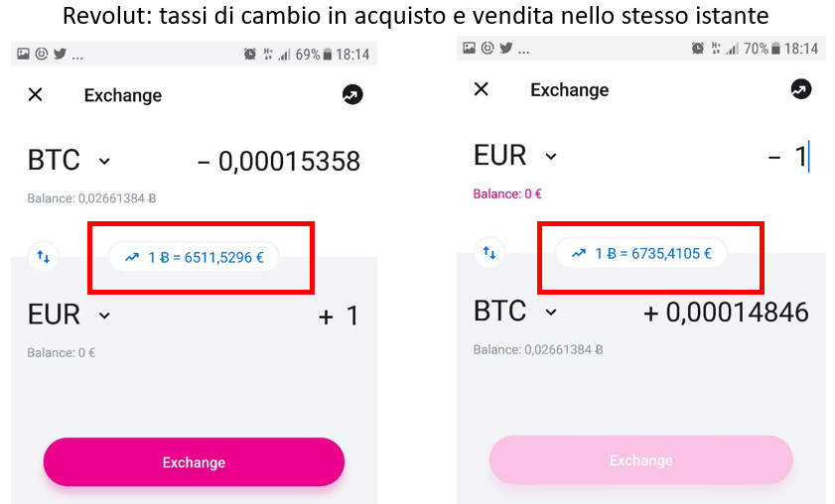Viewport: 835px width, 504px height.
Task: Tap the Twitter notification icon in left status bar
Action: tap(60, 54)
